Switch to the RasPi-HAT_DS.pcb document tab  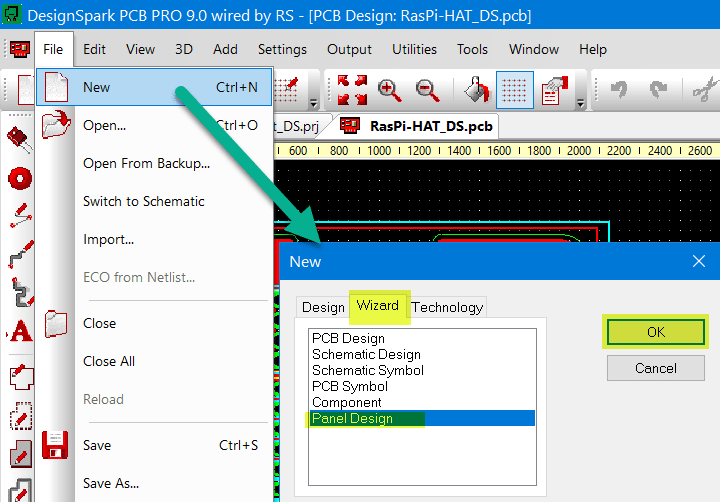[x=417, y=126]
